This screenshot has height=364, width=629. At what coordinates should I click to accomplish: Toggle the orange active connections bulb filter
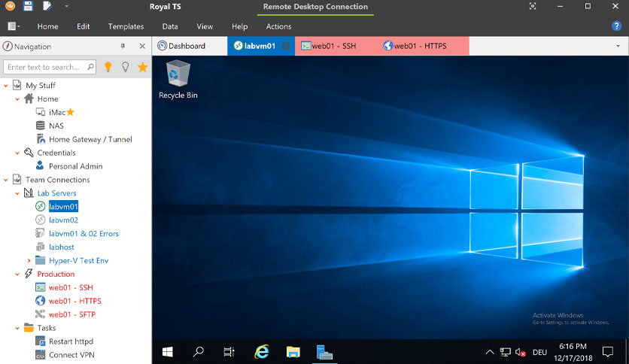click(x=108, y=67)
